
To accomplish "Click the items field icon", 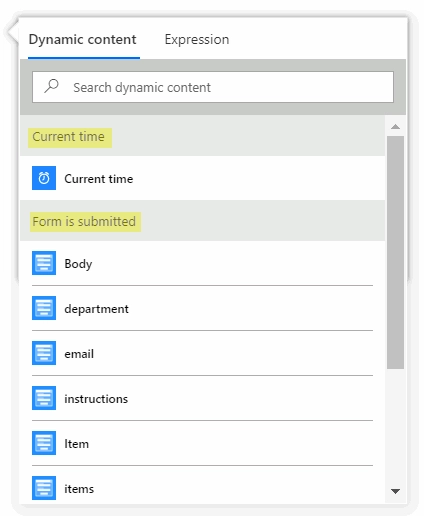I will pos(44,488).
